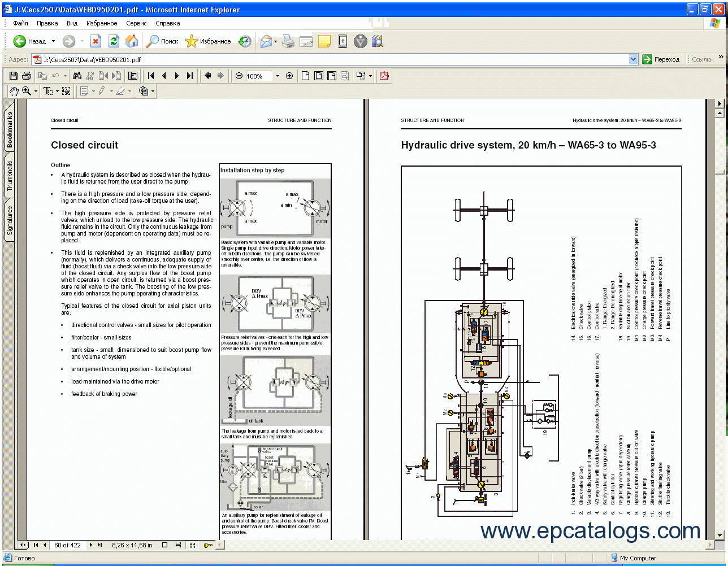728x566 pixels.
Task: Go to next page in Acrobat toolbar
Action: point(177,76)
